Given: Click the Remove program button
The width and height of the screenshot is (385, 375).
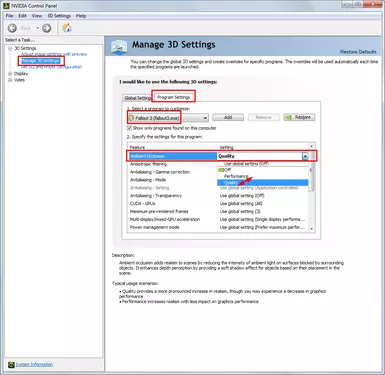Looking at the screenshot, I should (x=263, y=117).
